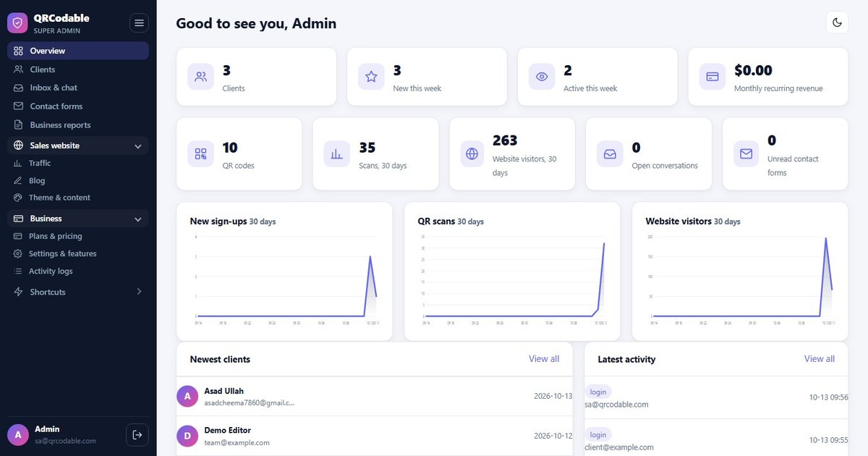Image resolution: width=868 pixels, height=456 pixels.
Task: Click the team@example.com email text
Action: tap(237, 443)
